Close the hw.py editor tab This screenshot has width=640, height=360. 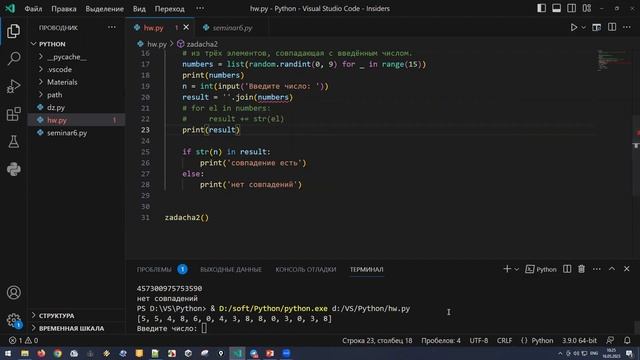click(x=186, y=27)
